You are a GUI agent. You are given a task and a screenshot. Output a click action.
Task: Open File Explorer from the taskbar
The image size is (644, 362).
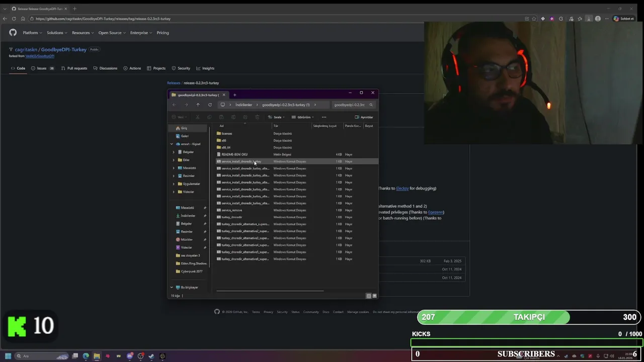[97, 356]
